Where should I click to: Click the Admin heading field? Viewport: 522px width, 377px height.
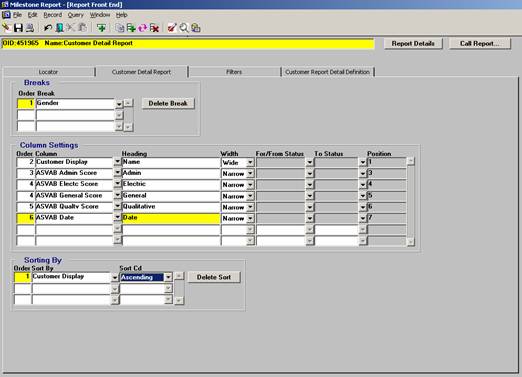171,173
